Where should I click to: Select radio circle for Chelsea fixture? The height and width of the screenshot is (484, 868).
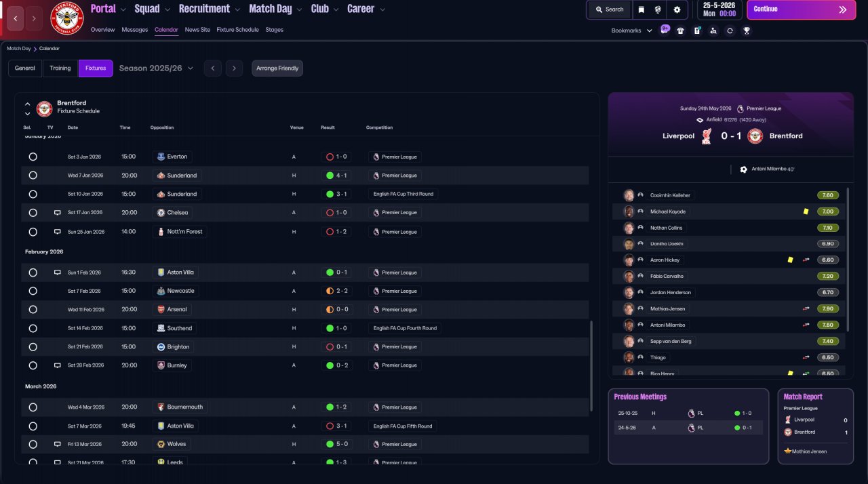point(33,212)
